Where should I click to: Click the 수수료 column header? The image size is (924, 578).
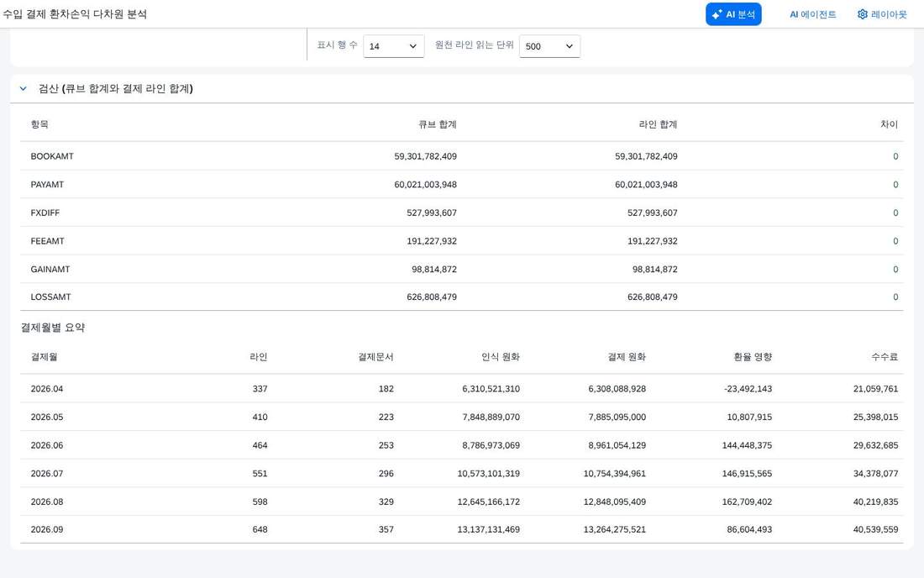pos(885,356)
